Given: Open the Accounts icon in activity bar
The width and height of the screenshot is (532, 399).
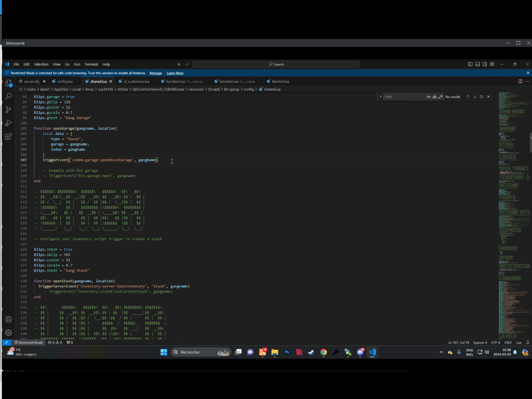Looking at the screenshot, I should coord(8,320).
